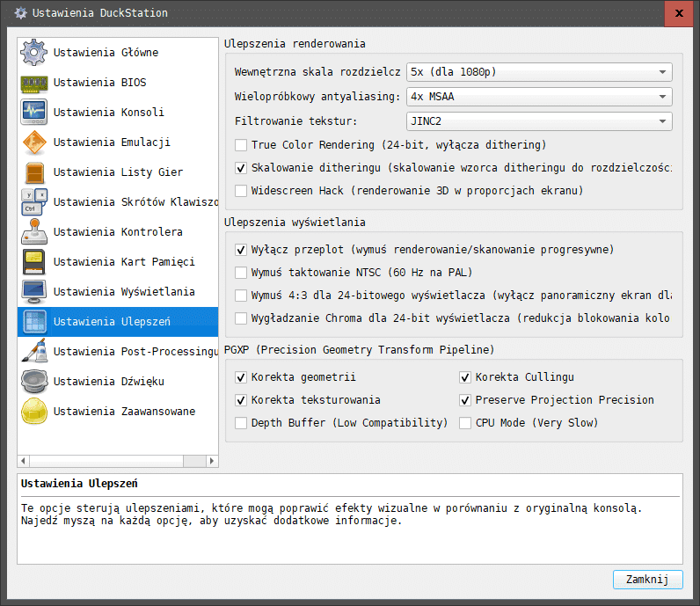Image resolution: width=700 pixels, height=606 pixels.
Task: Enable True Color Rendering checkbox
Action: click(241, 145)
